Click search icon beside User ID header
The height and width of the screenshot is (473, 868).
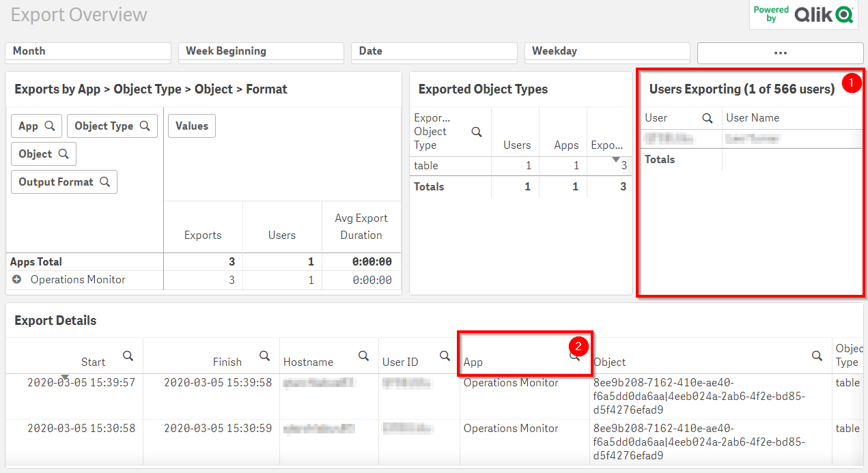445,356
